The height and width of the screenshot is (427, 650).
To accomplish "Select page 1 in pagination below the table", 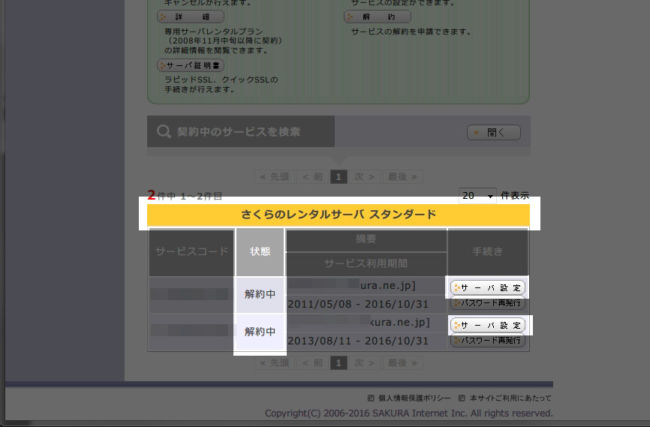I will pos(339,363).
